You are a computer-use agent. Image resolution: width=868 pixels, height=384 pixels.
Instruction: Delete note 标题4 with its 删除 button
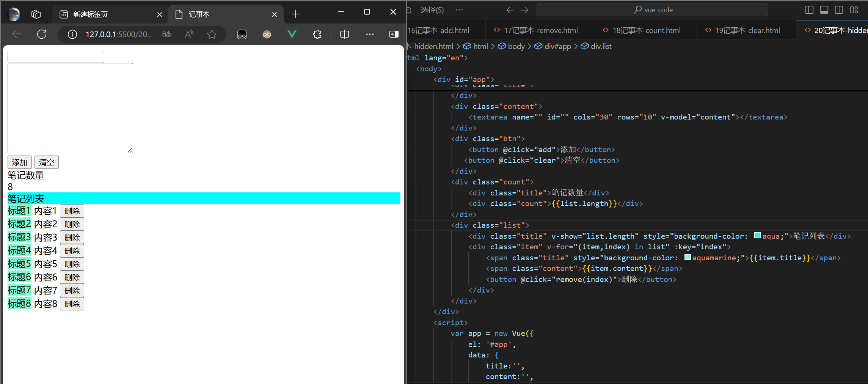pos(72,251)
